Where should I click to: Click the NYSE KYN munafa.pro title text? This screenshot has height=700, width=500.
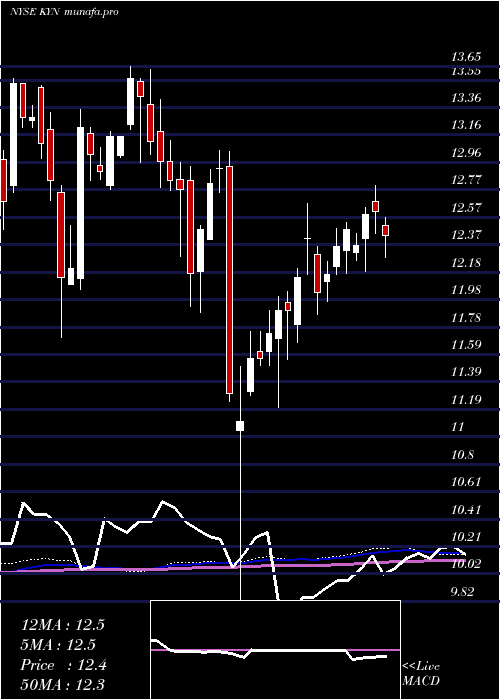pos(64,12)
